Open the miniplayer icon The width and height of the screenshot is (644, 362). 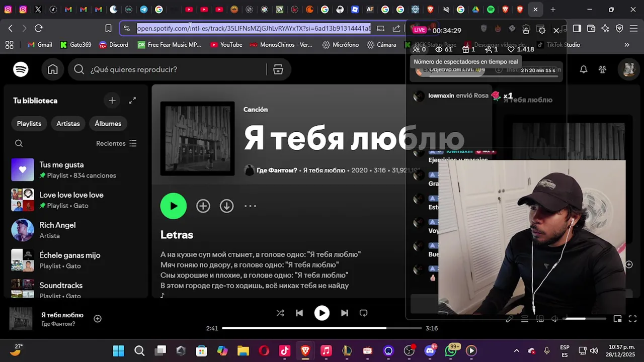coord(617,319)
